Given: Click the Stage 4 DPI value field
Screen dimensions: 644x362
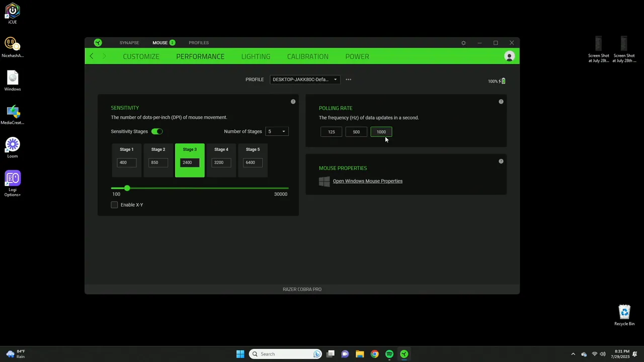Looking at the screenshot, I should (221, 162).
